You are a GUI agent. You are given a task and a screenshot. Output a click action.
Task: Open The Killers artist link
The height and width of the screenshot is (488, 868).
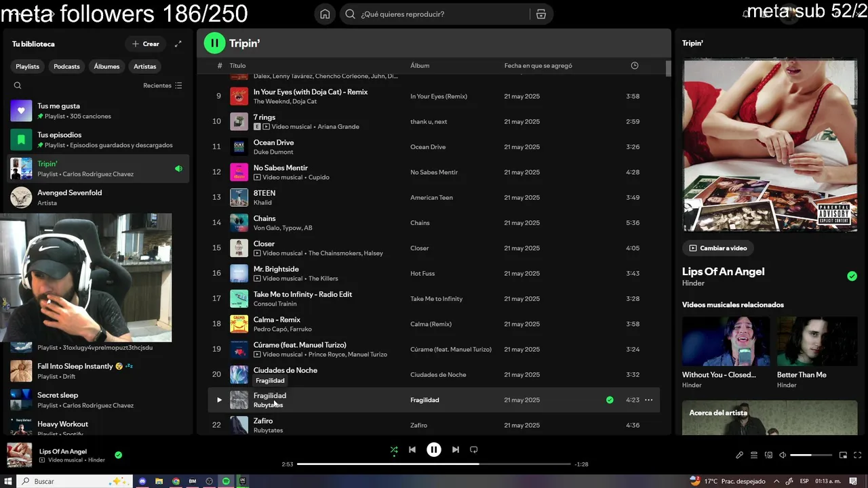pyautogui.click(x=323, y=279)
